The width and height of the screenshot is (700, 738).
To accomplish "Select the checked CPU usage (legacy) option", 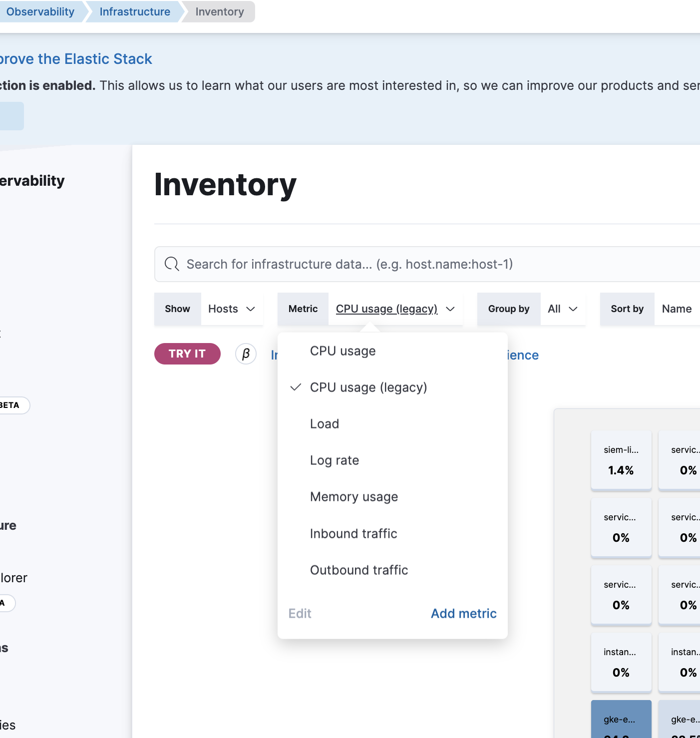I will (x=392, y=387).
